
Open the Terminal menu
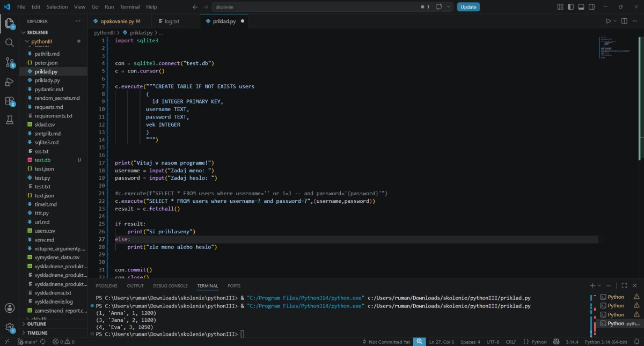point(129,7)
